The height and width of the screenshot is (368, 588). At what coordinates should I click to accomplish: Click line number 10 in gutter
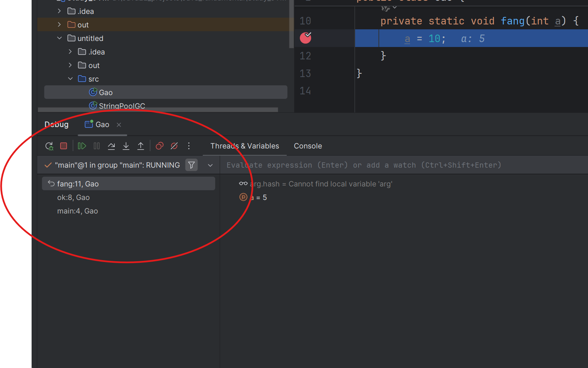click(x=305, y=21)
